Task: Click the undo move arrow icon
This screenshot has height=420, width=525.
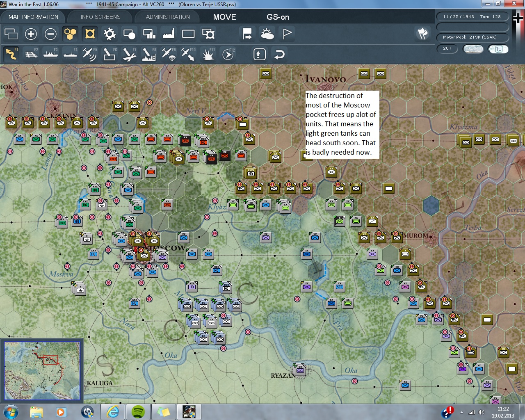Action: [279, 54]
